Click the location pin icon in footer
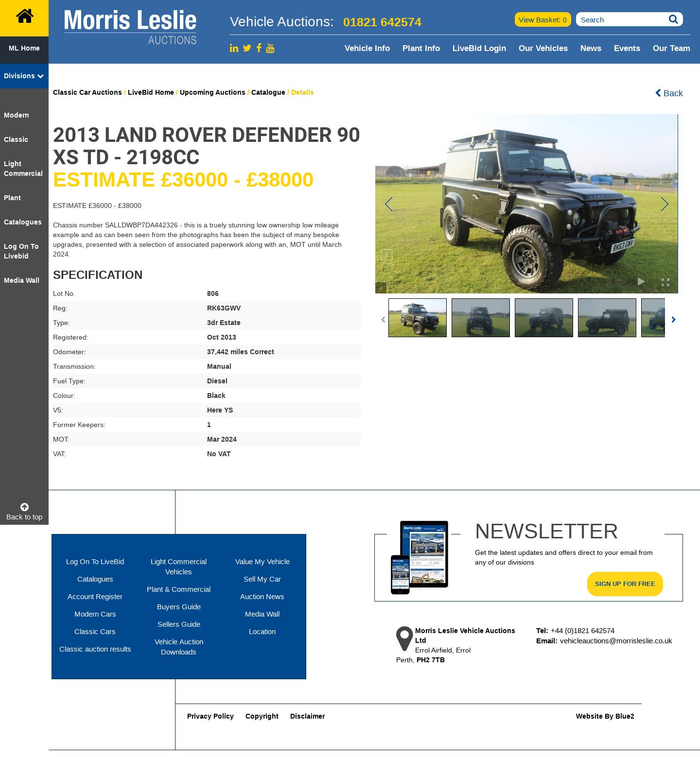 404,638
